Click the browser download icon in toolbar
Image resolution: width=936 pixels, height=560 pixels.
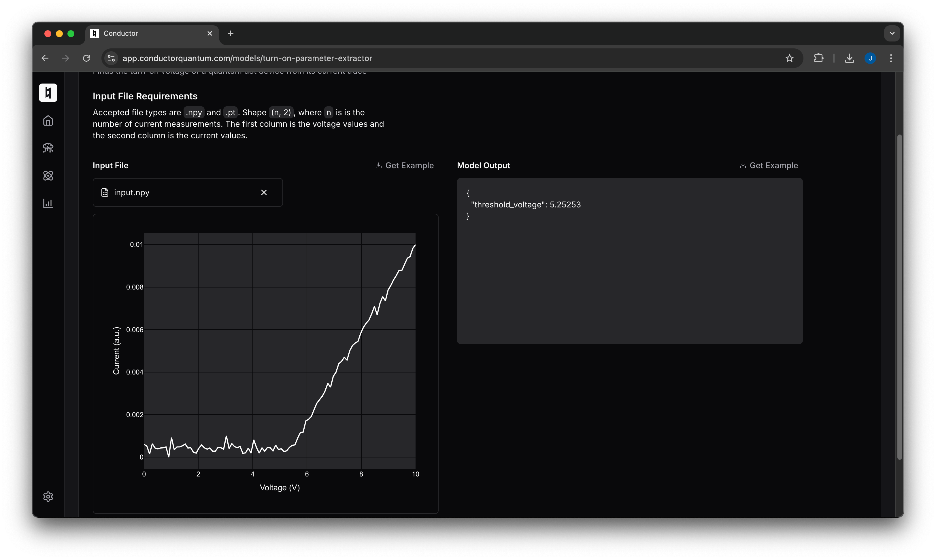coord(849,58)
